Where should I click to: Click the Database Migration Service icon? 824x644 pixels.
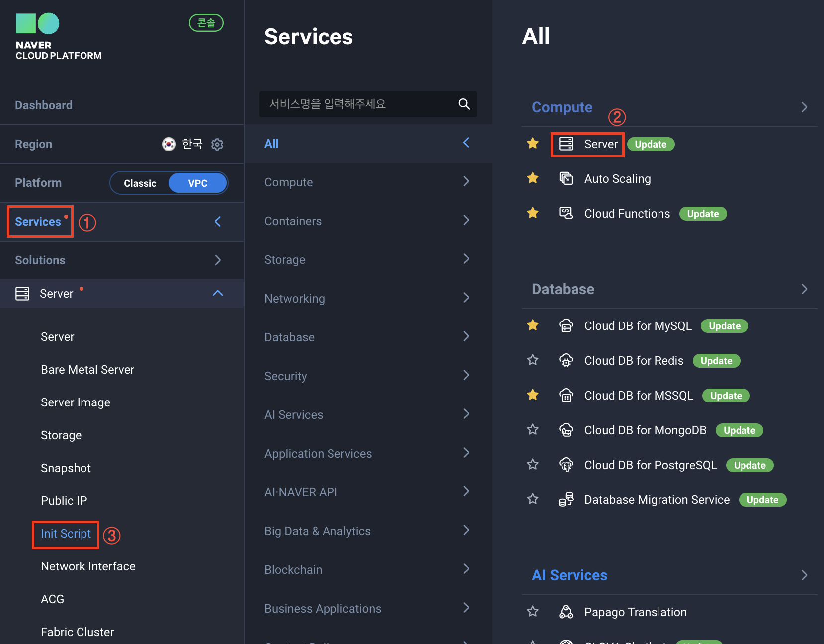click(566, 499)
